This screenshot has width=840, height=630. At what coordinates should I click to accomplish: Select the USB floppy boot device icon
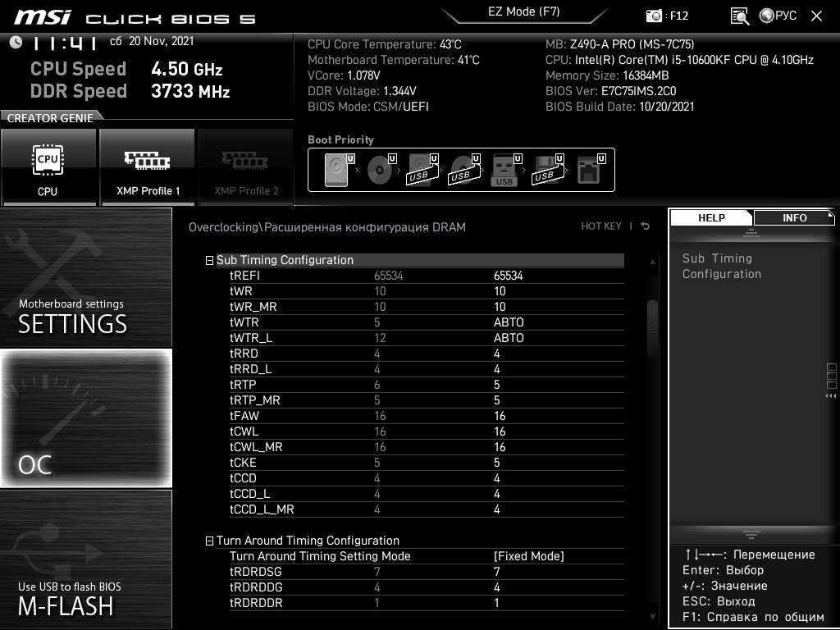pos(547,170)
